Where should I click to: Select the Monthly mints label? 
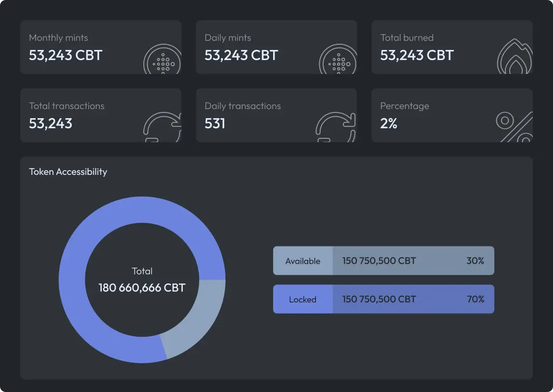tap(59, 37)
